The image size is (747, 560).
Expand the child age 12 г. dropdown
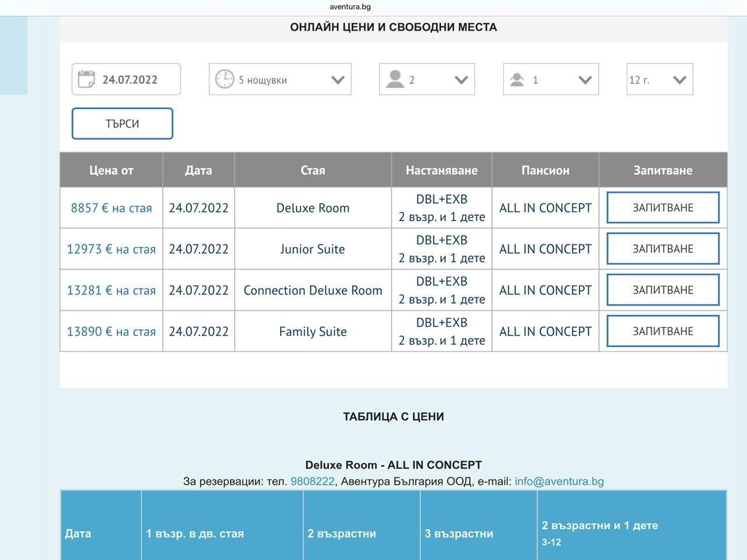pos(679,80)
